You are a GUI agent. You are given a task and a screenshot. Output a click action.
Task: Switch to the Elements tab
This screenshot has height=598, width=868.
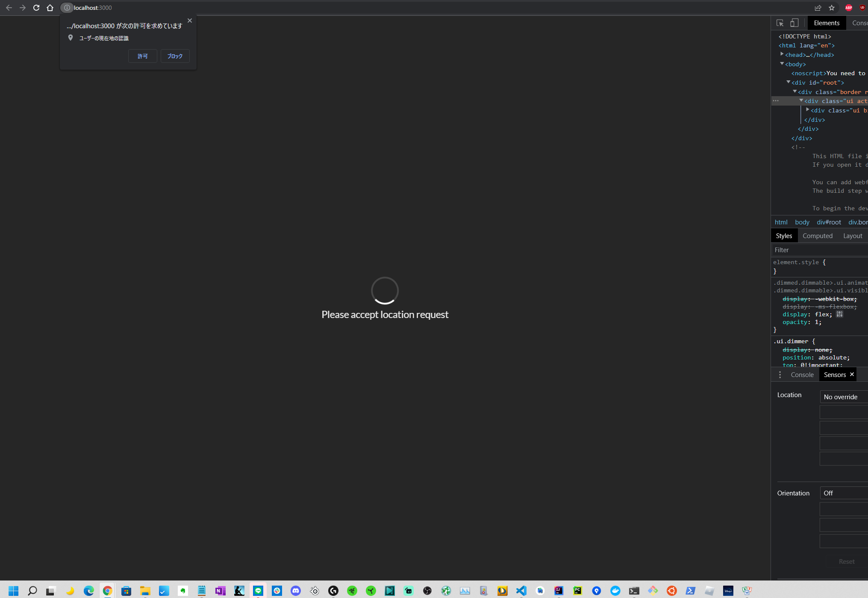[x=827, y=23]
